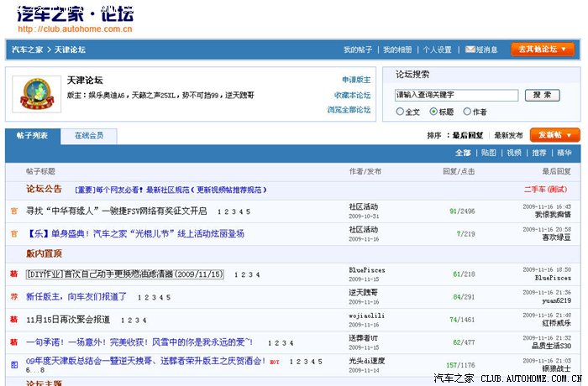Click last replier yuan6219
This screenshot has height=386, width=588.
[x=556, y=300]
